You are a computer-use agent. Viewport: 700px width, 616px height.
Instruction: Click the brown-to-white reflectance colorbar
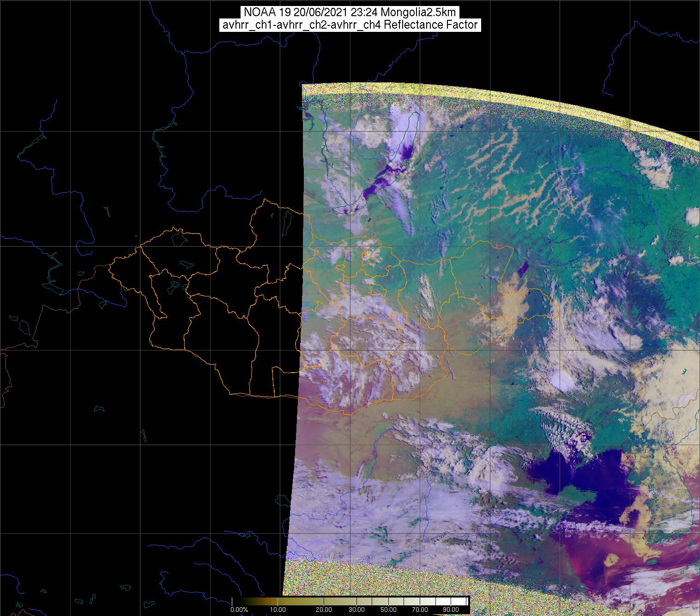(x=350, y=601)
